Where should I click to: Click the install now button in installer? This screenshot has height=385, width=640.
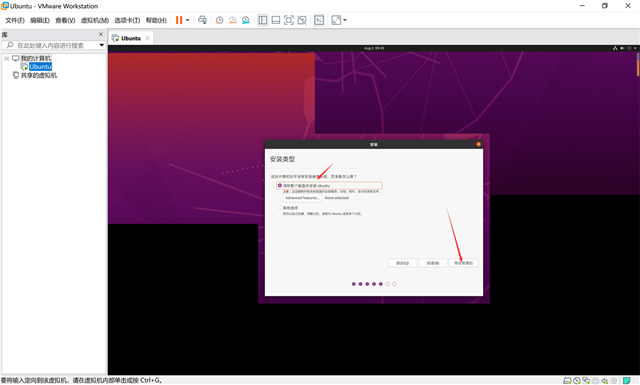pyautogui.click(x=463, y=263)
